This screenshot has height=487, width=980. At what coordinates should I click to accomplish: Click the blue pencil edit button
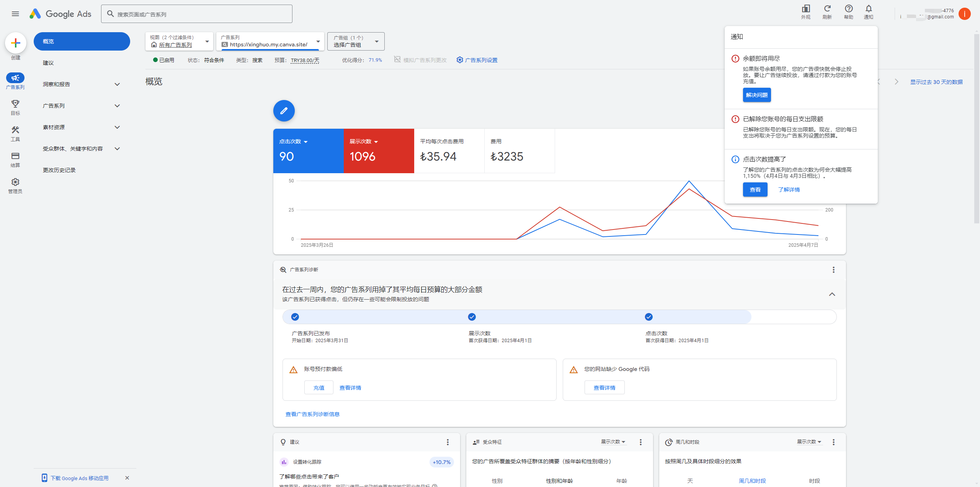284,111
